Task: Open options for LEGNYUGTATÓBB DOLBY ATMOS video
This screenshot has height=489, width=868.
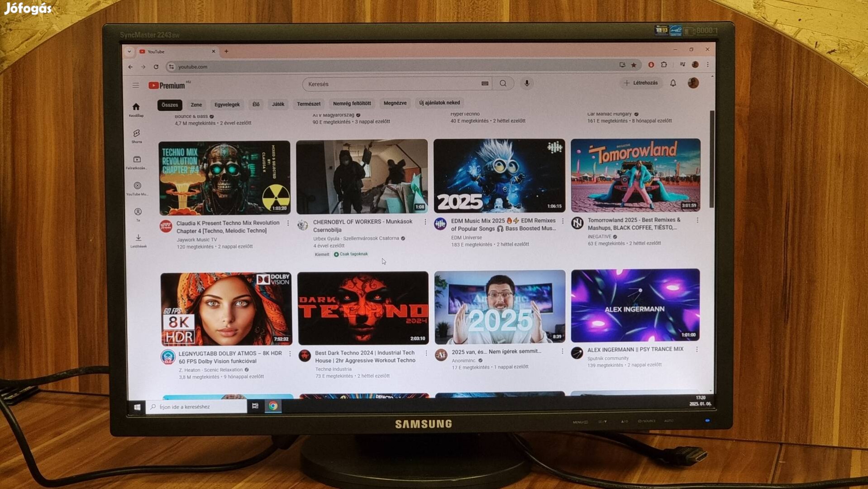Action: 290,354
